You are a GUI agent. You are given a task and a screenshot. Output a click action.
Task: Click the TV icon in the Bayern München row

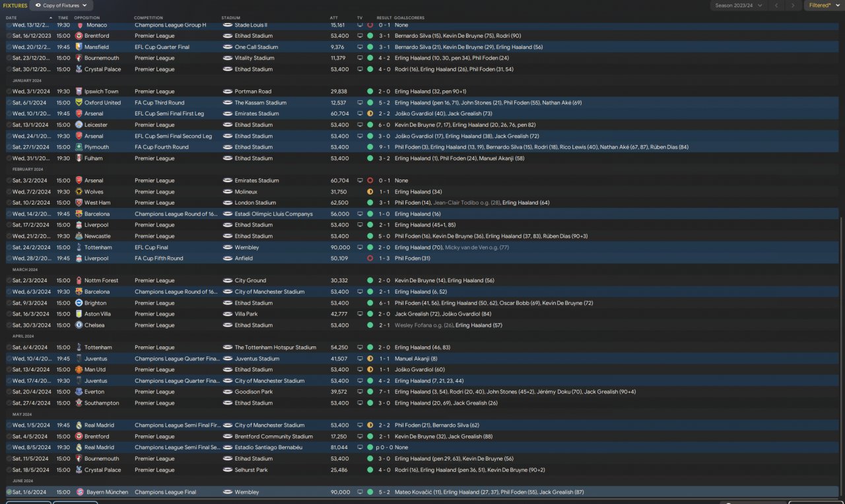(x=360, y=492)
